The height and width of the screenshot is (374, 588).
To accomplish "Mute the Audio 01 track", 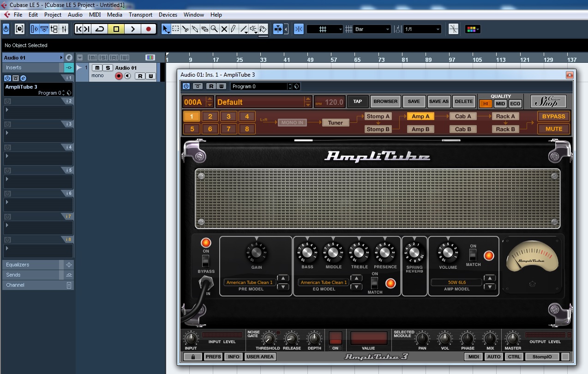I will click(x=96, y=68).
